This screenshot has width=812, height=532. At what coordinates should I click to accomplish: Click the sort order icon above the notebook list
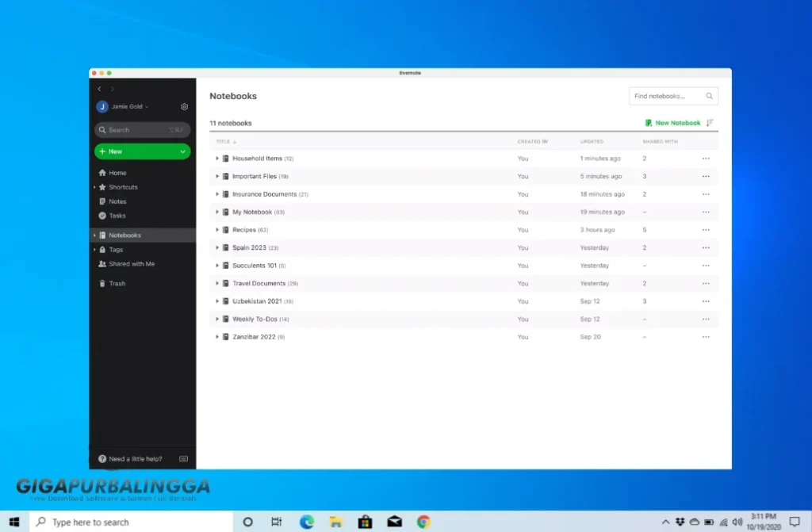(x=710, y=123)
